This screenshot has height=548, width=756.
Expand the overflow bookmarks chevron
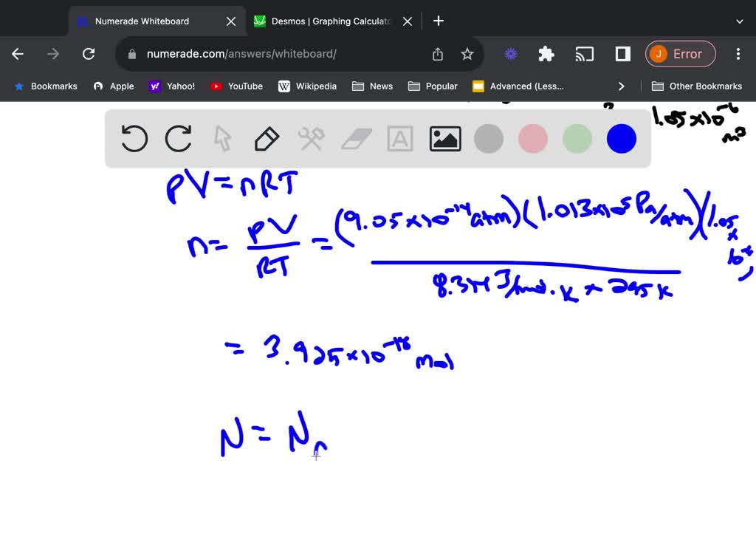pos(622,86)
